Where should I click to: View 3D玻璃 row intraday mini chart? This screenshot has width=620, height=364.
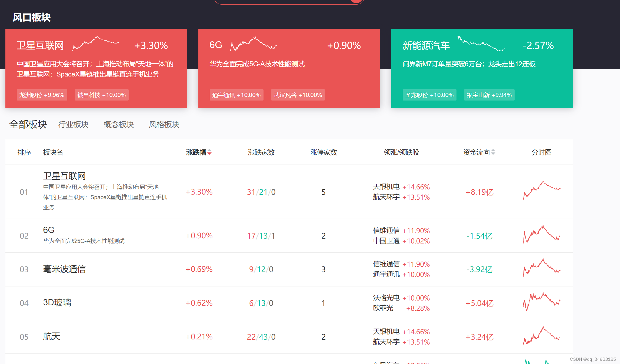pyautogui.click(x=542, y=301)
